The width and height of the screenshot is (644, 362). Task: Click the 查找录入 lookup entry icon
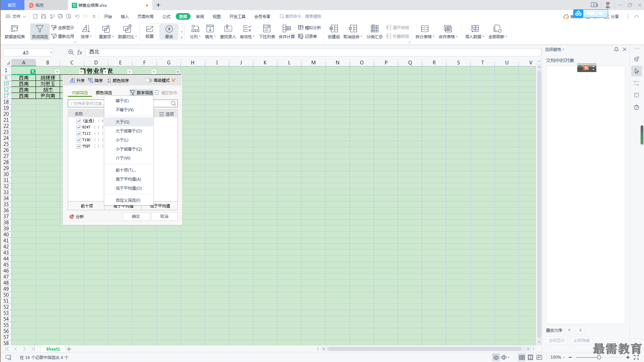click(228, 32)
